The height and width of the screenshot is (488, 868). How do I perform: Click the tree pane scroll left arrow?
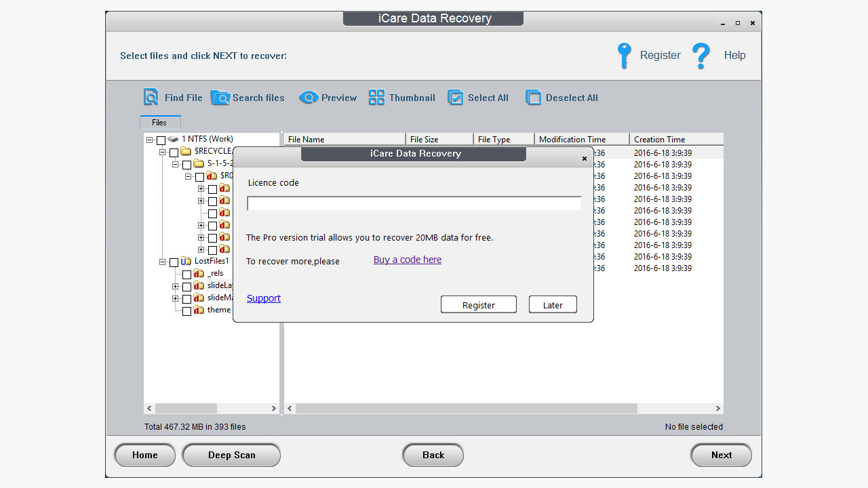point(150,409)
